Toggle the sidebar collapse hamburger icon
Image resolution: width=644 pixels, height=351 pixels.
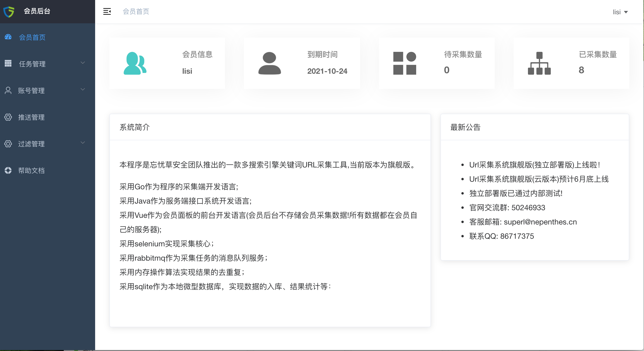tap(107, 11)
